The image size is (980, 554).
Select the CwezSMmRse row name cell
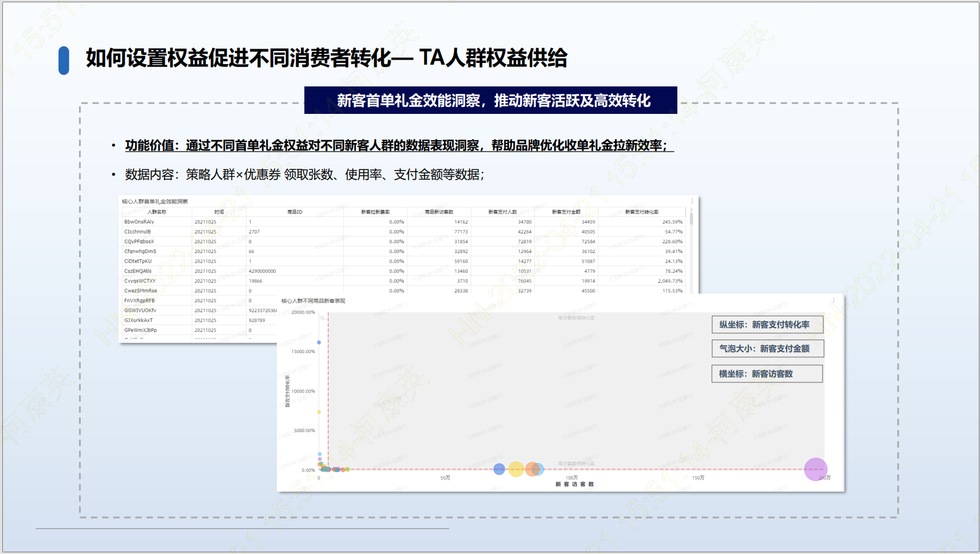pos(140,291)
